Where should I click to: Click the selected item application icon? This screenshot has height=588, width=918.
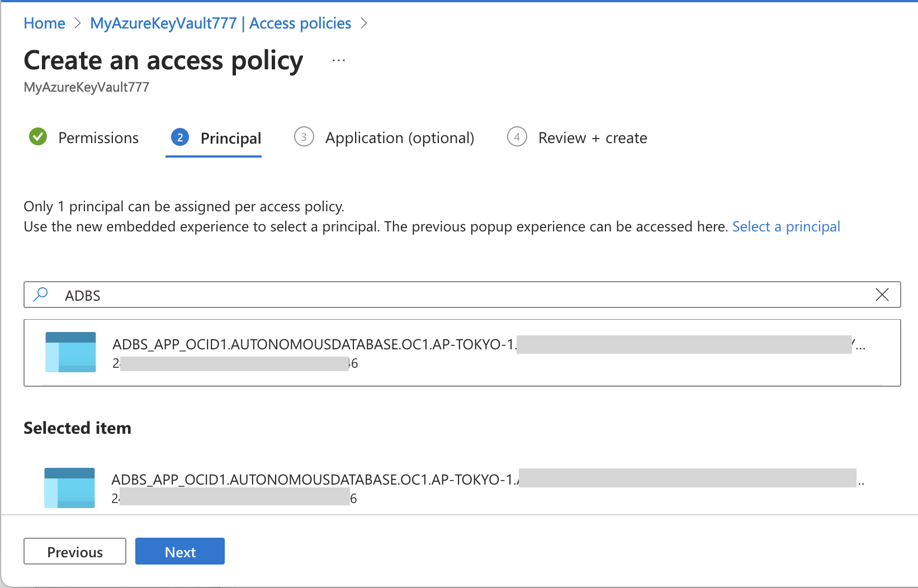69,487
